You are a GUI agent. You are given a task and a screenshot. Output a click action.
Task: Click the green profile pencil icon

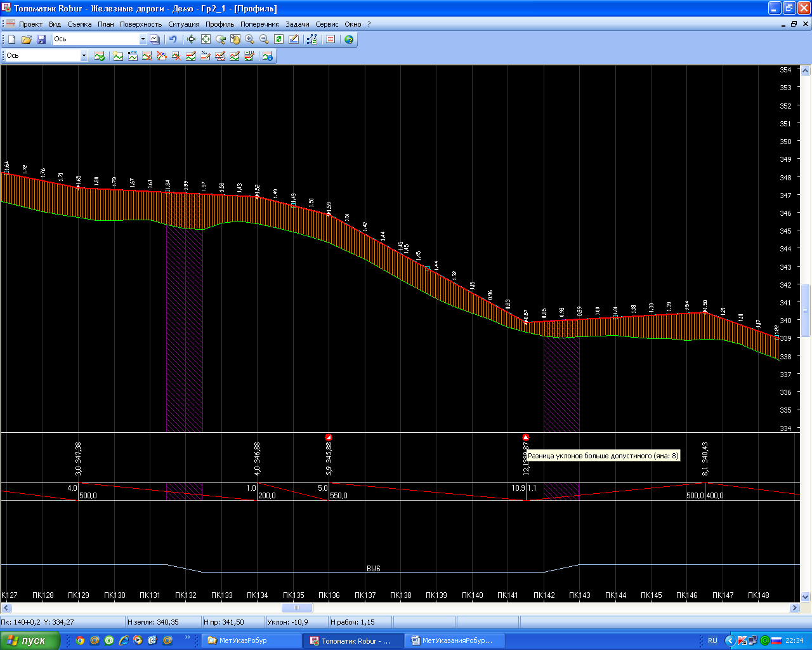tap(235, 56)
